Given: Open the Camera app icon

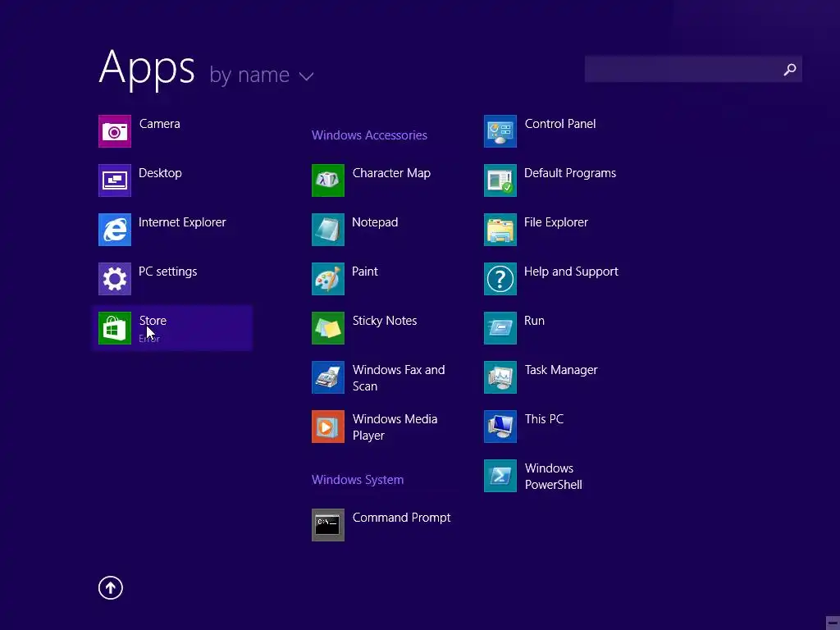Looking at the screenshot, I should pos(115,131).
